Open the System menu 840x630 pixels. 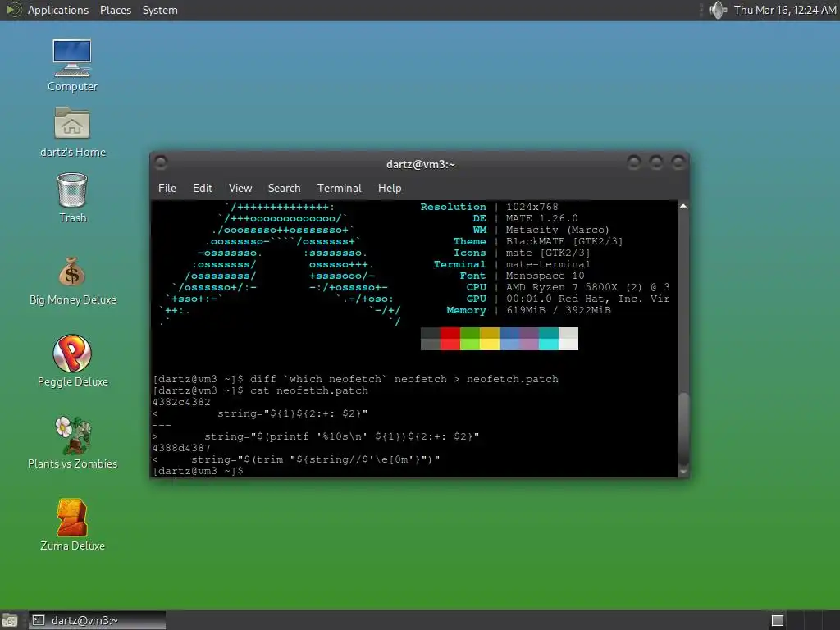coord(160,10)
